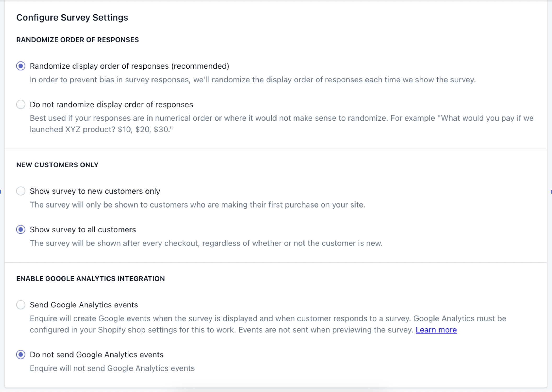
Task: Click the randomize responses option label text
Action: (129, 66)
